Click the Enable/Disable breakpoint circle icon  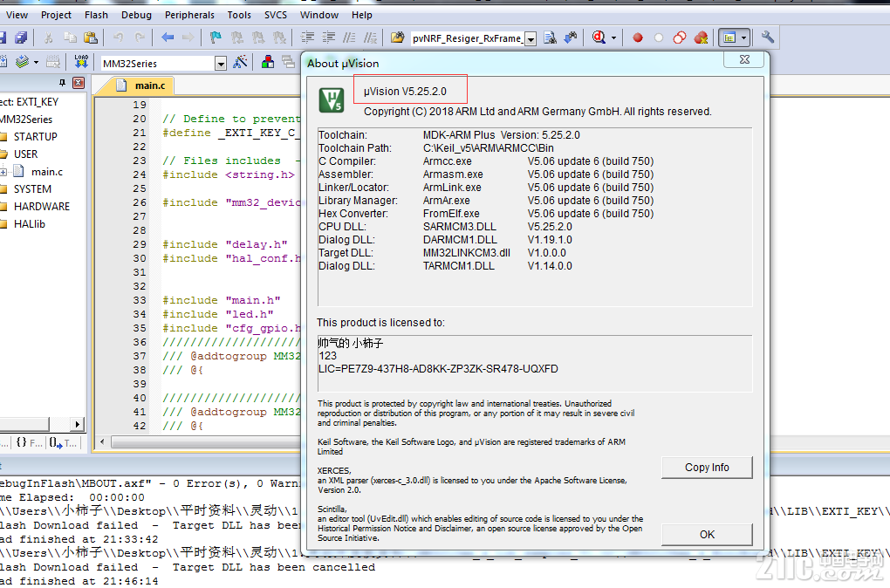click(659, 38)
